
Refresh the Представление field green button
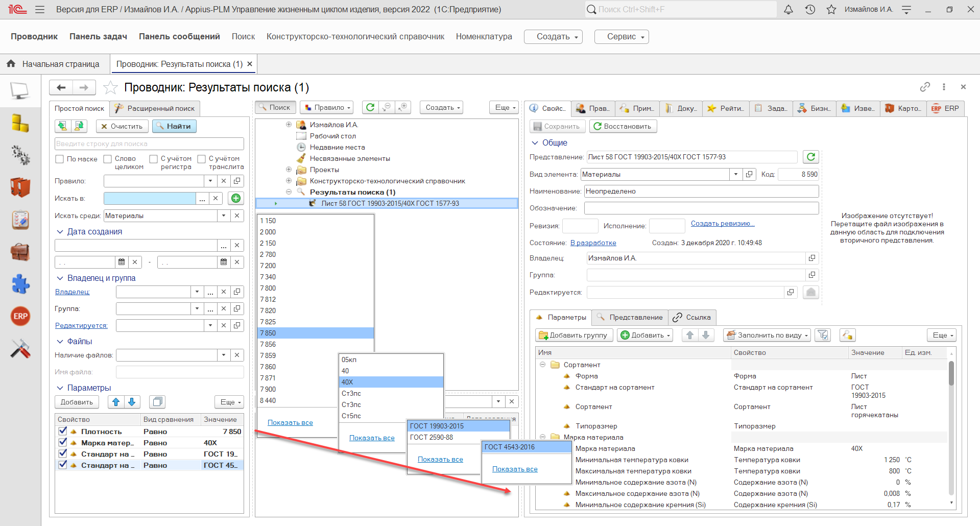click(810, 157)
